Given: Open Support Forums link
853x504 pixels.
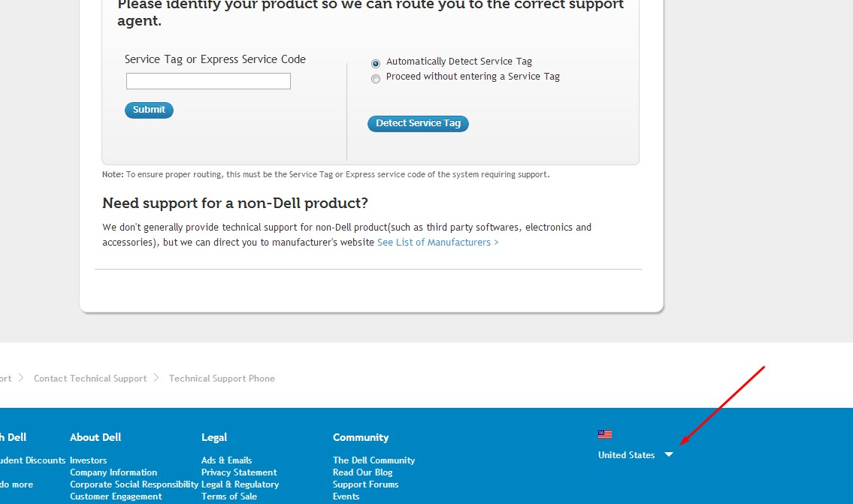Looking at the screenshot, I should tap(365, 484).
